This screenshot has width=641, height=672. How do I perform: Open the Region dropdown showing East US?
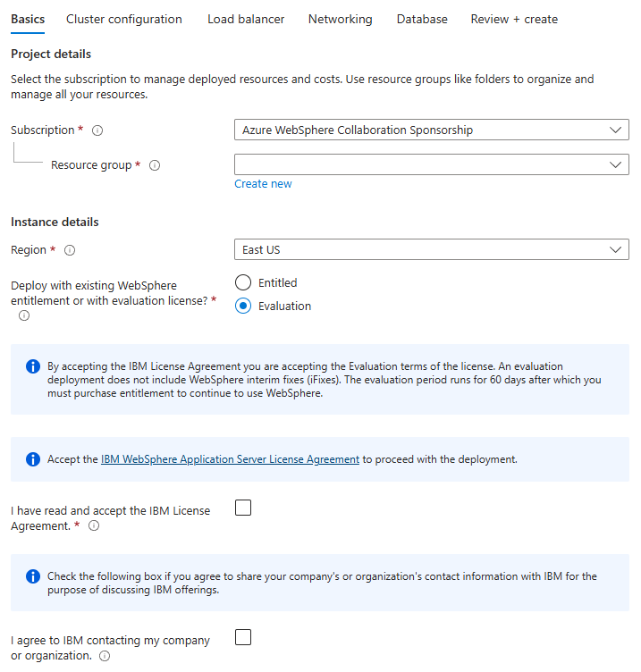point(431,250)
